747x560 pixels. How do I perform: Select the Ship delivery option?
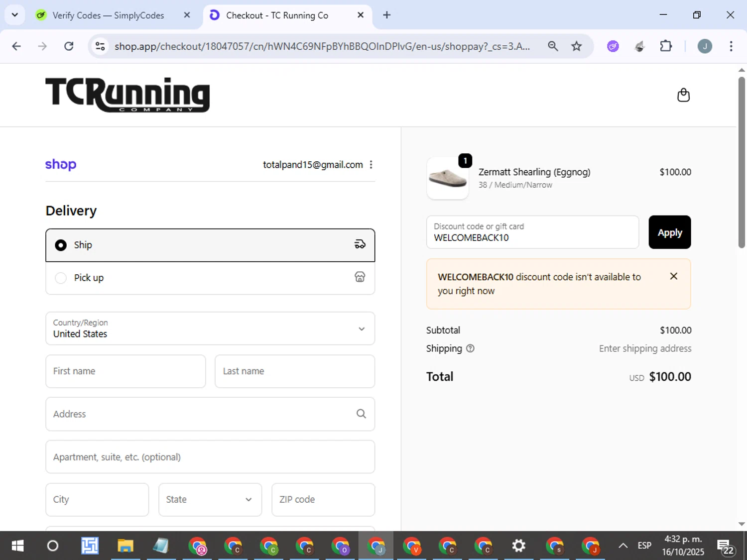tap(210, 245)
